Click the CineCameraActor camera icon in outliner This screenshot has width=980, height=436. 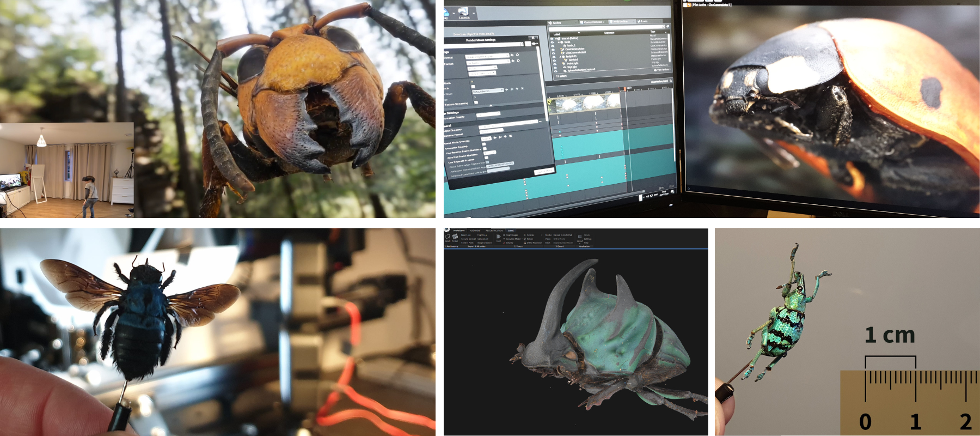click(x=562, y=49)
